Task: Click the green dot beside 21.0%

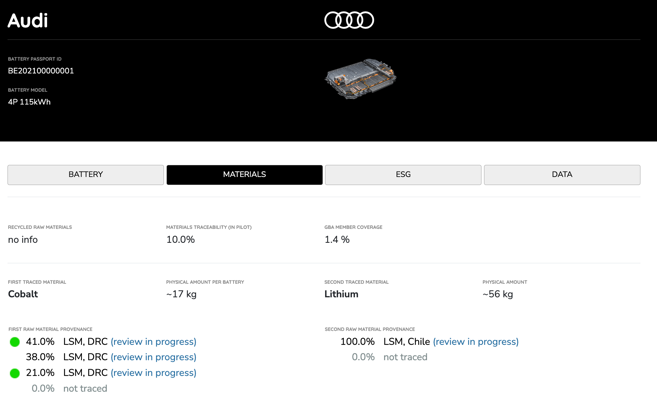Action: tap(15, 373)
